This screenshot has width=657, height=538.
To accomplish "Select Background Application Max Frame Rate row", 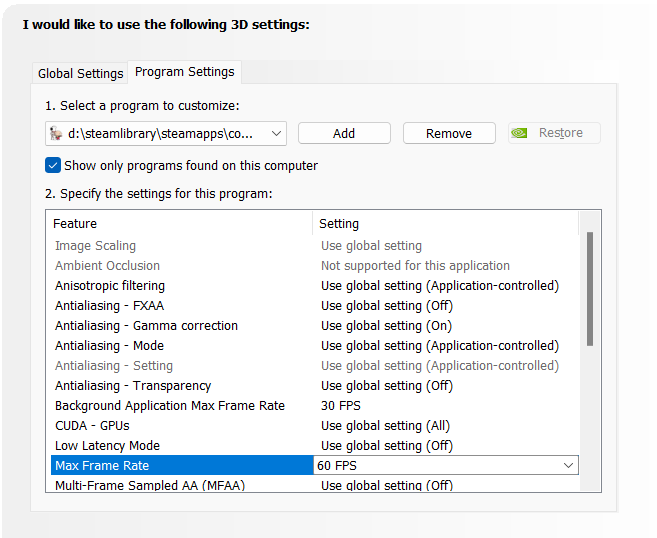I will pyautogui.click(x=170, y=405).
